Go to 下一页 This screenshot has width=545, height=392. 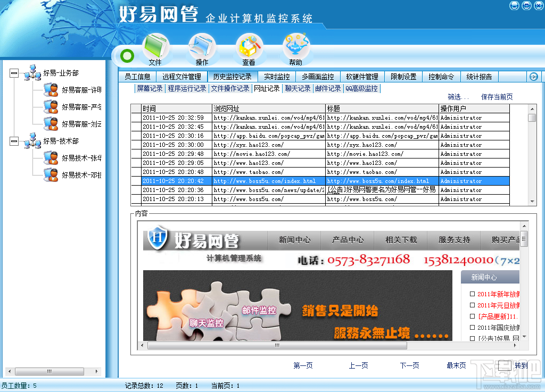coord(409,365)
